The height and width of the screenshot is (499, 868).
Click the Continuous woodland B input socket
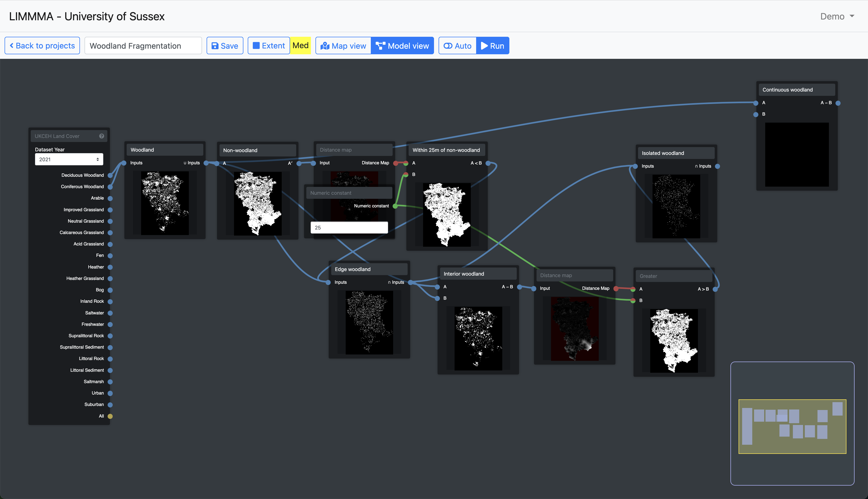coord(756,114)
